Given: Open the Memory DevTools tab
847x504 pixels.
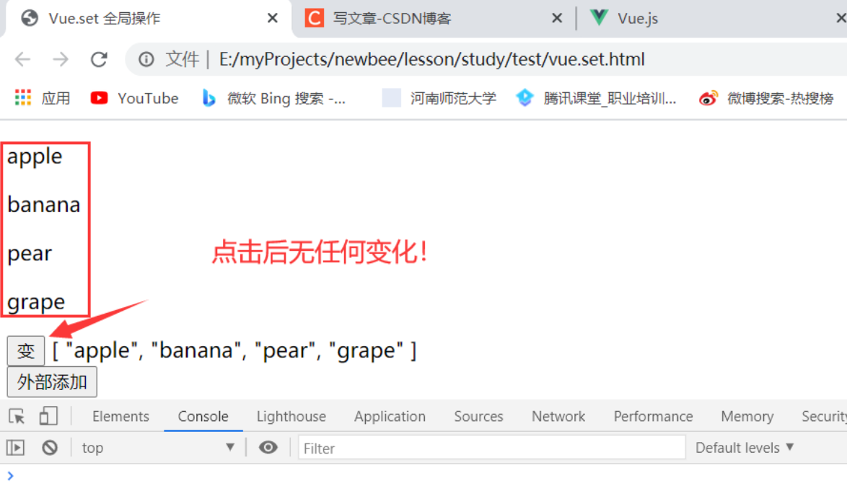Looking at the screenshot, I should coord(747,416).
